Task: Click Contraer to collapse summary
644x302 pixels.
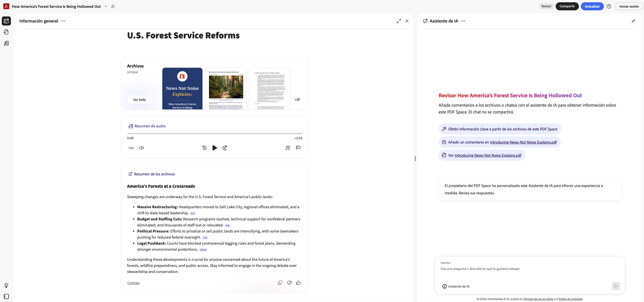Action: tap(133, 283)
